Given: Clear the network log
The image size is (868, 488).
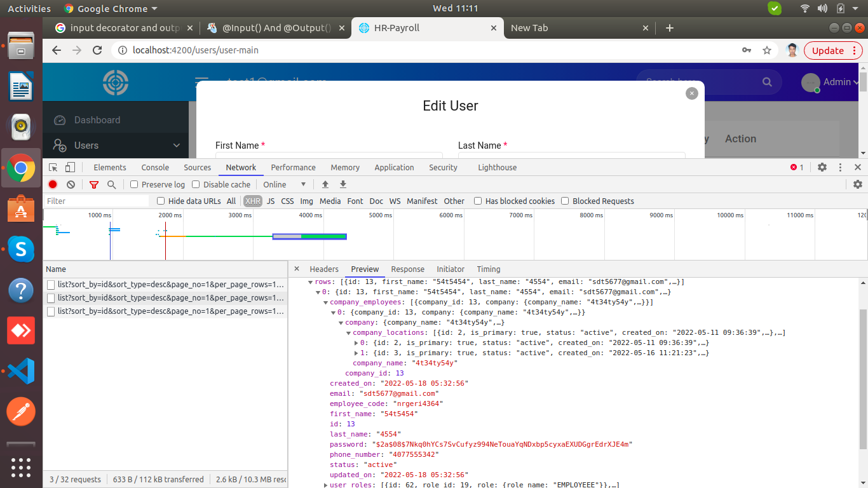Looking at the screenshot, I should click(x=71, y=184).
